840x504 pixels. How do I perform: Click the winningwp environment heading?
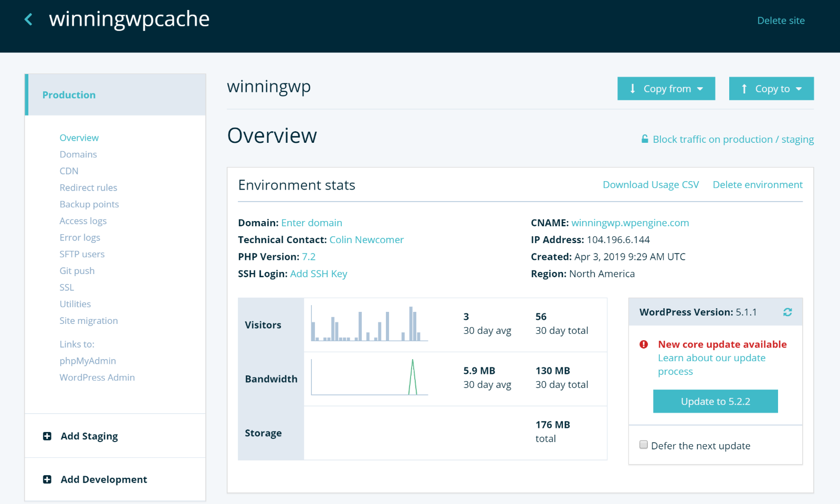(x=269, y=87)
